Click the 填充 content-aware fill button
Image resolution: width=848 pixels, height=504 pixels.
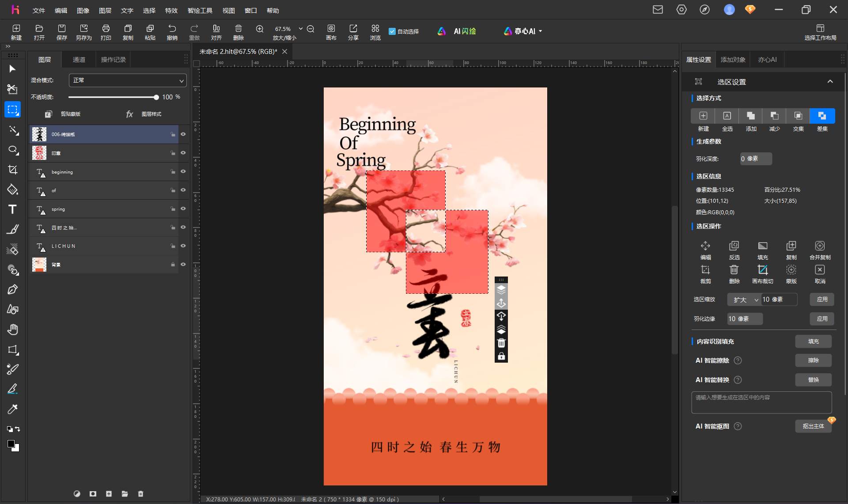[813, 341]
